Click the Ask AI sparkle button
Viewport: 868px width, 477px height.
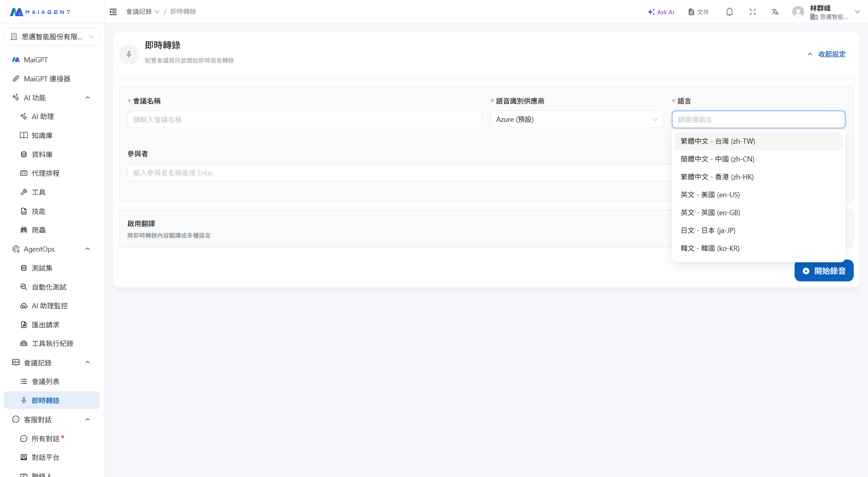pyautogui.click(x=661, y=12)
